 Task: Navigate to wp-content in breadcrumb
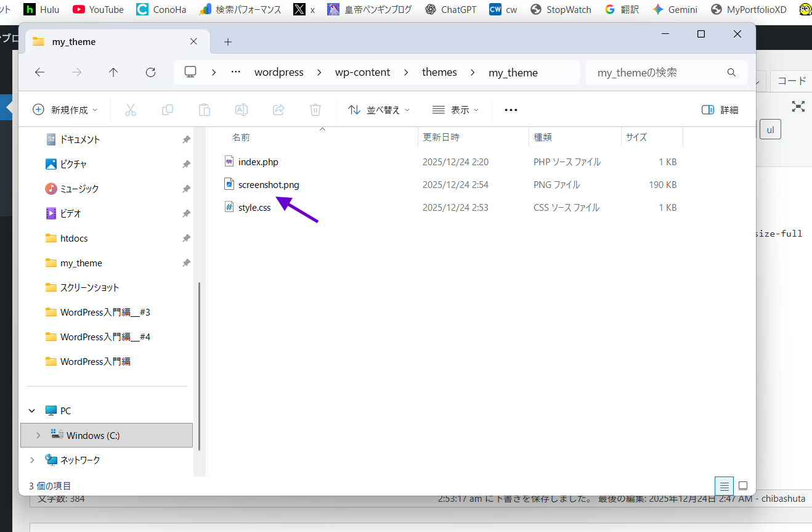(362, 72)
